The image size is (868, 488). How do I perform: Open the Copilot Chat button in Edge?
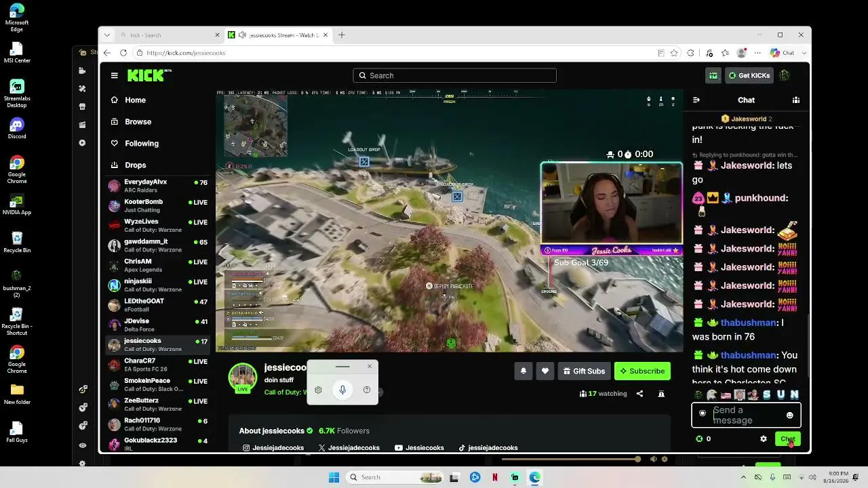[x=782, y=53]
